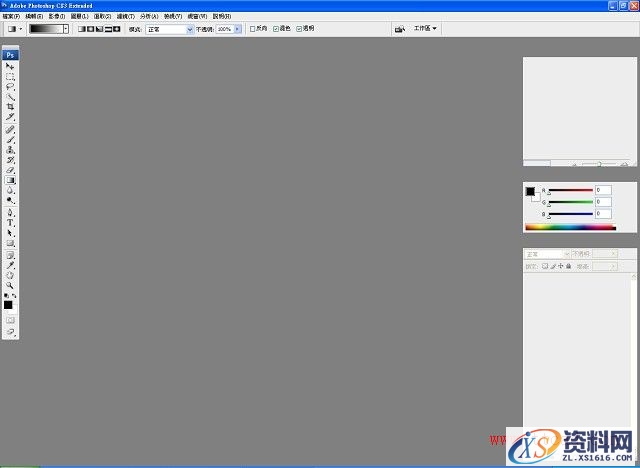Select the Horizontal Type tool
This screenshot has width=640, height=468.
pyautogui.click(x=11, y=222)
